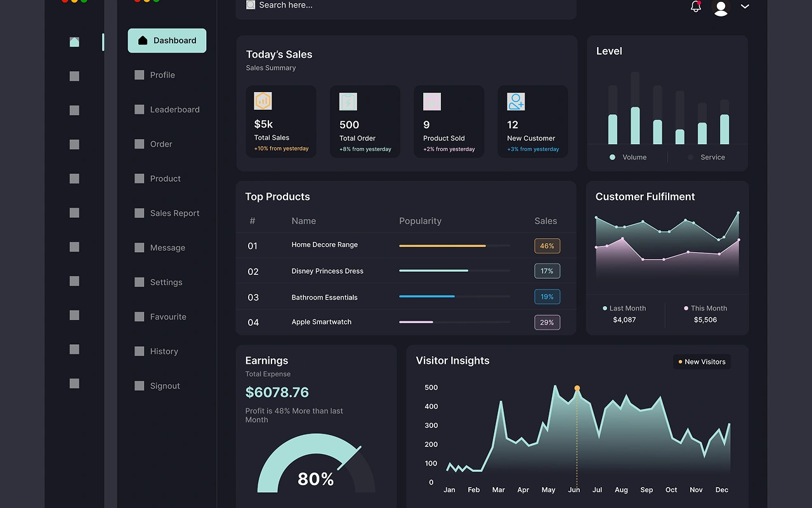Viewport: 812px width, 508px height.
Task: Expand the profile dropdown chevron
Action: click(x=745, y=6)
